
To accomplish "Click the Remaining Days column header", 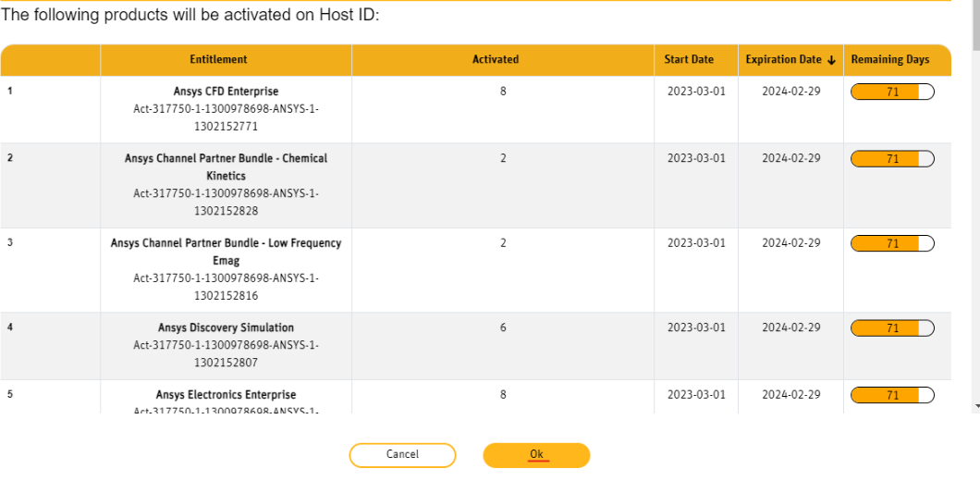I will pos(890,59).
